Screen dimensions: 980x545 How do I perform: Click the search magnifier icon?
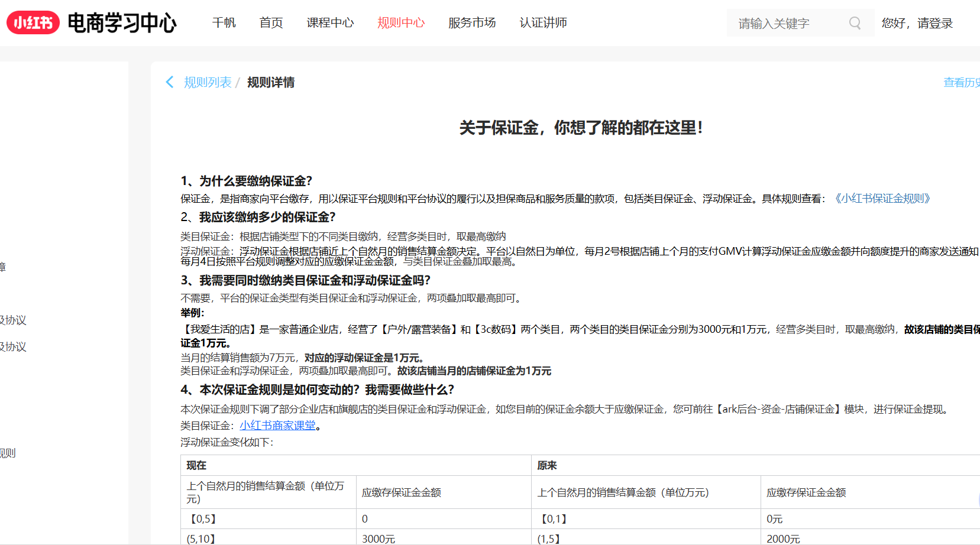[x=855, y=23]
